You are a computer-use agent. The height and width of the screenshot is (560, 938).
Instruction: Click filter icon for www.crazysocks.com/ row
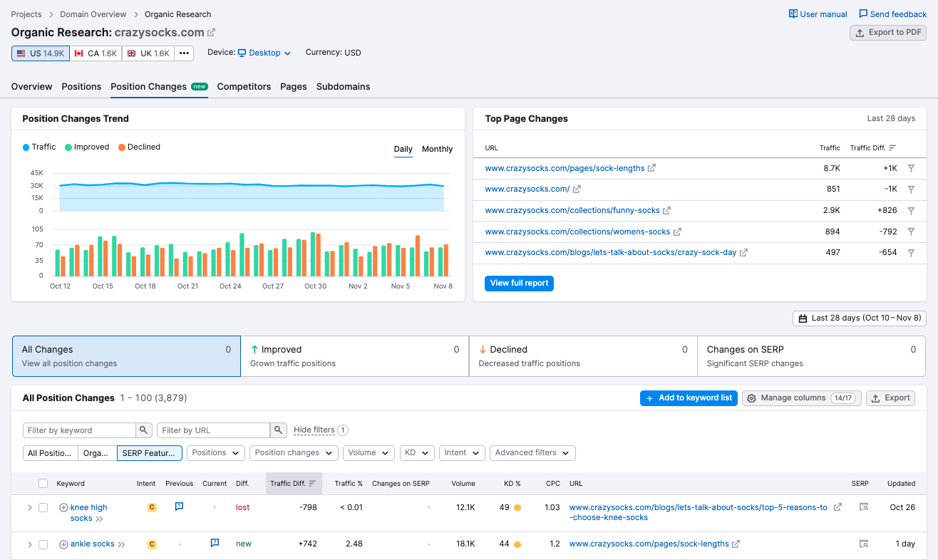point(911,190)
